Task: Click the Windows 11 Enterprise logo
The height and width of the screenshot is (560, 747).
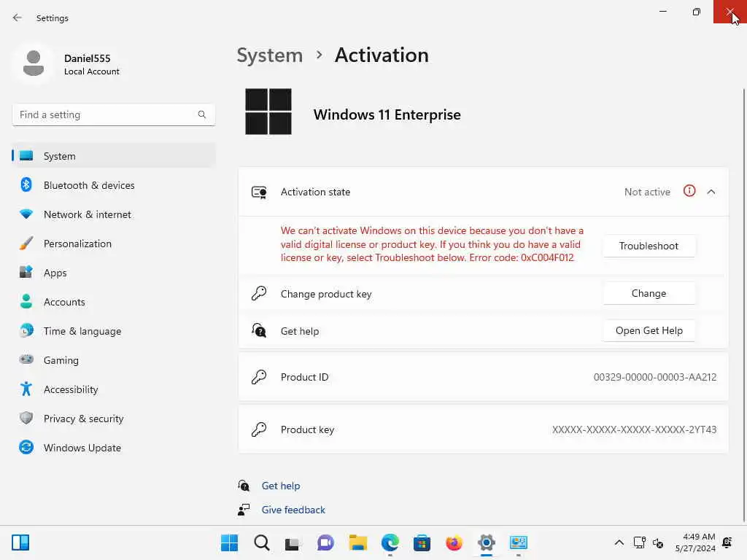Action: pos(268,112)
